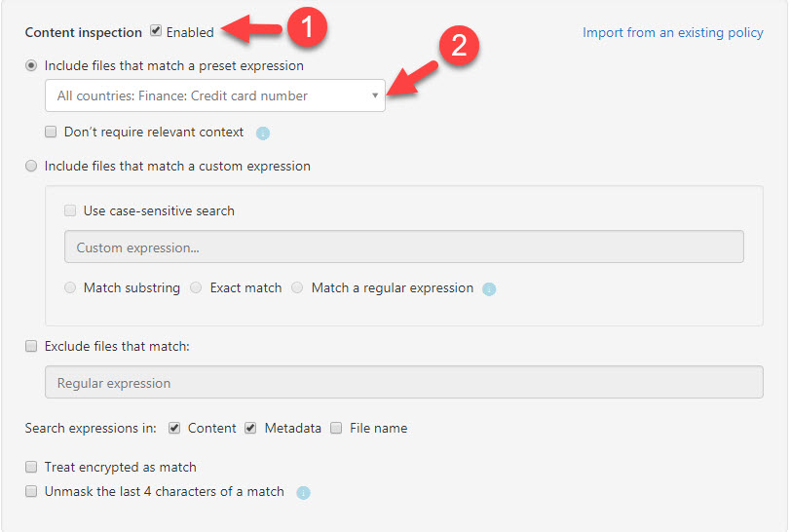Open Import from an existing policy

click(x=672, y=32)
